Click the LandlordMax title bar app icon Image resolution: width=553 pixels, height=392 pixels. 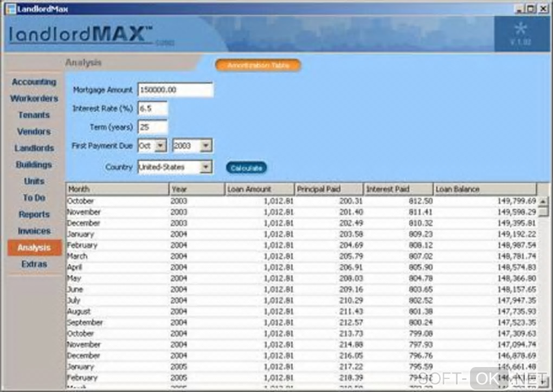(x=11, y=9)
